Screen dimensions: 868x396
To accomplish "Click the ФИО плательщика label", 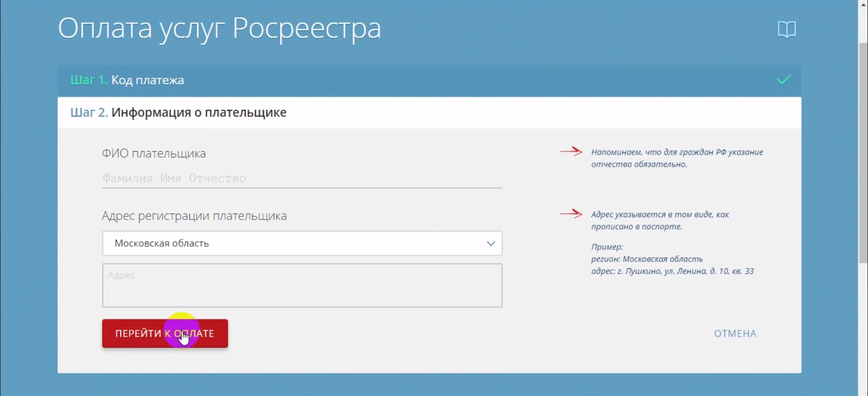I will coord(154,153).
